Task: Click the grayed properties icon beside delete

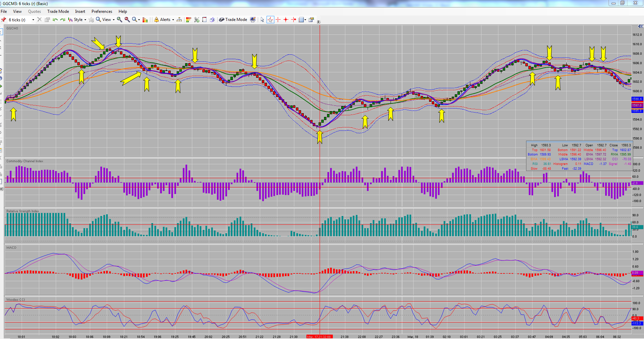Action: 47,20
